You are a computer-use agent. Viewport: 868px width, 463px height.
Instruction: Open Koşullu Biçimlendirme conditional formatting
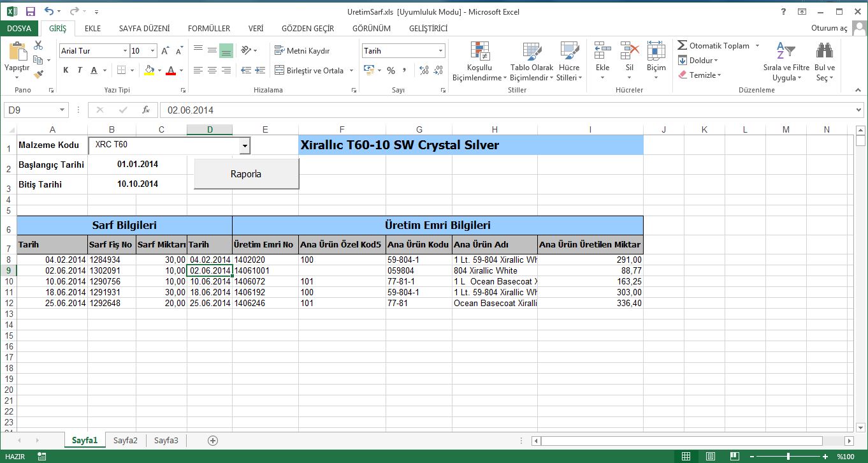480,62
